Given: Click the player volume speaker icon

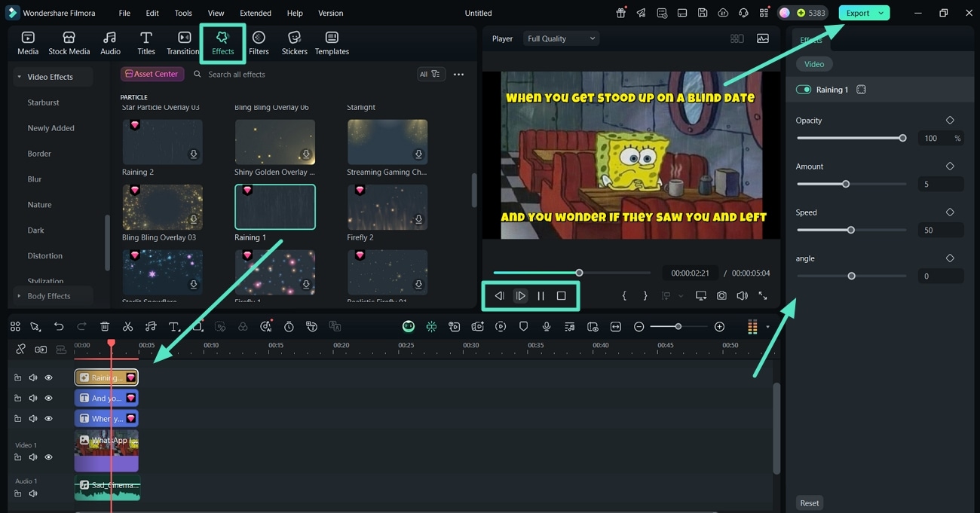Looking at the screenshot, I should click(x=742, y=296).
